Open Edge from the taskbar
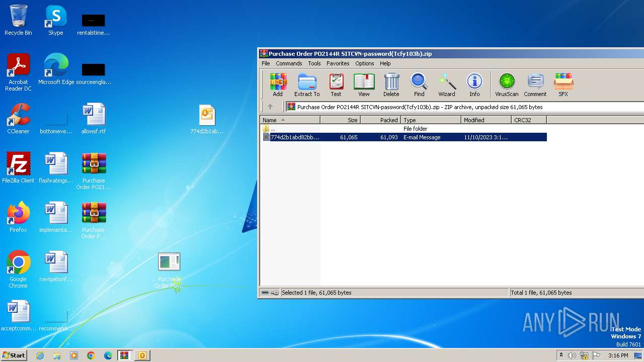The height and width of the screenshot is (362, 644). coord(108,355)
